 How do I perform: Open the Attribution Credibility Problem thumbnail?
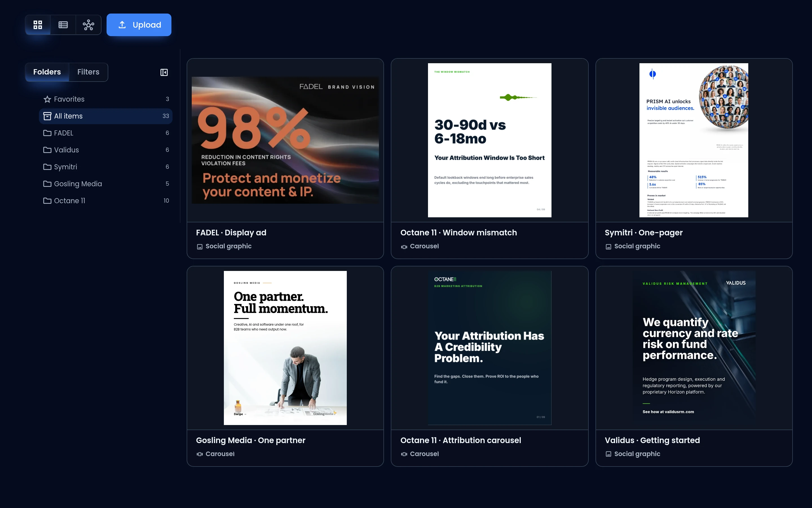[489, 348]
